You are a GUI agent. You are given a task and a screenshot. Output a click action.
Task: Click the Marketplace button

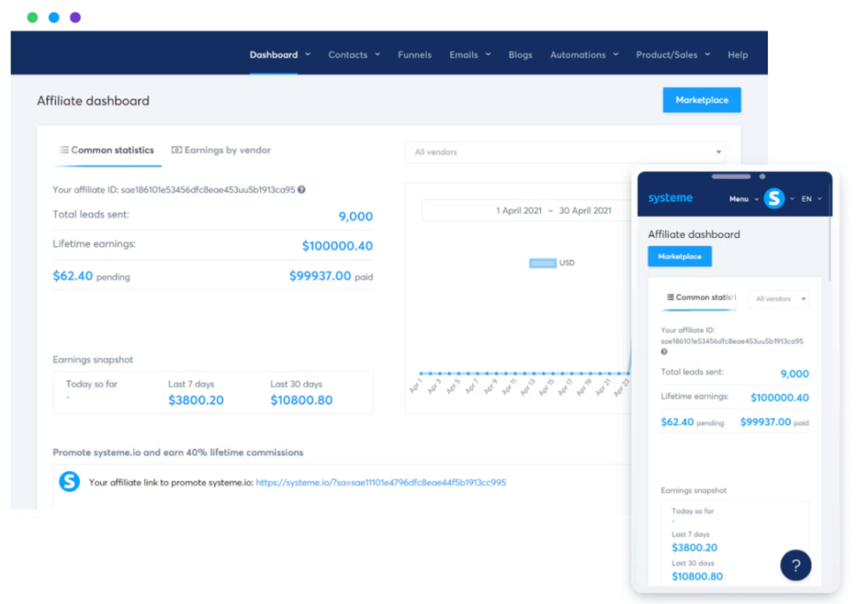click(x=701, y=99)
